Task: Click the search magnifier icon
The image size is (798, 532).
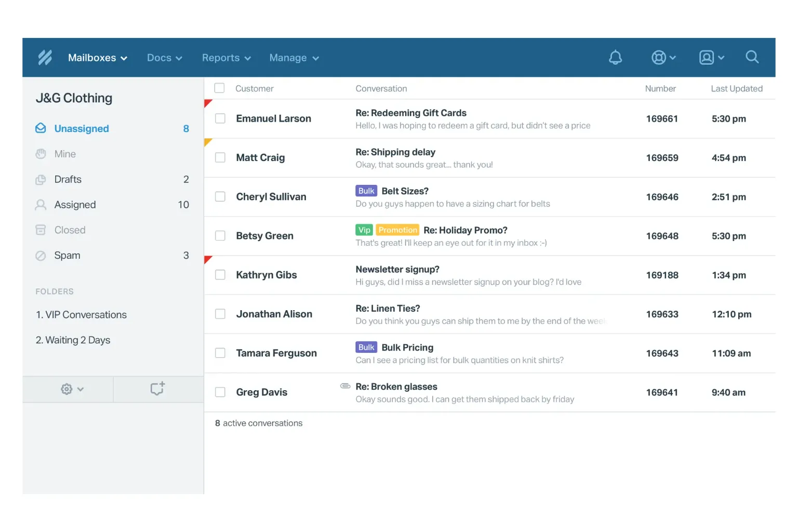Action: coord(752,57)
